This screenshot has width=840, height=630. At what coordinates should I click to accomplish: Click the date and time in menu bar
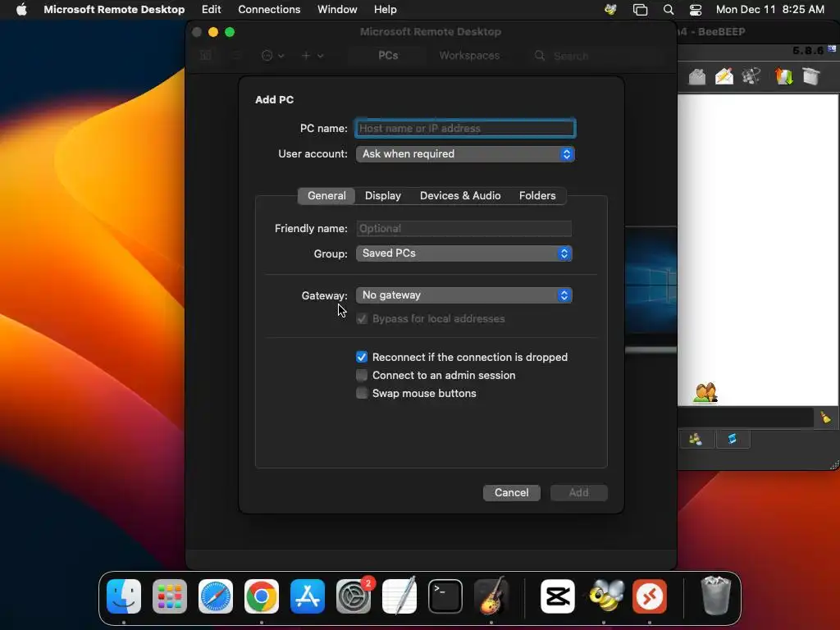769,10
